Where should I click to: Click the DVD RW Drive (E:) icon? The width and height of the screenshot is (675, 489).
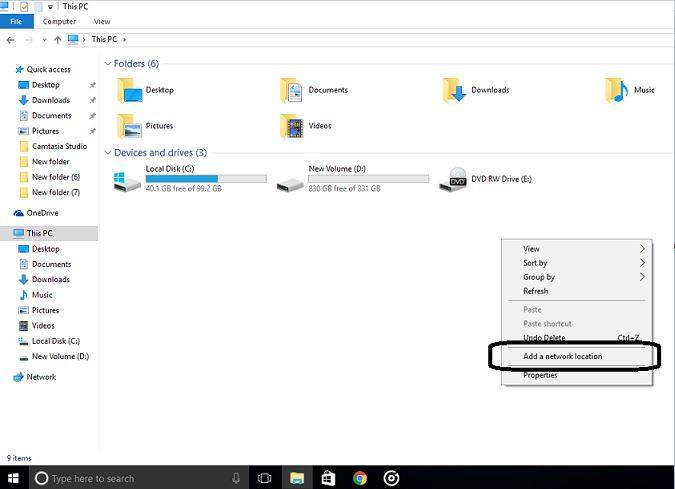click(x=453, y=180)
